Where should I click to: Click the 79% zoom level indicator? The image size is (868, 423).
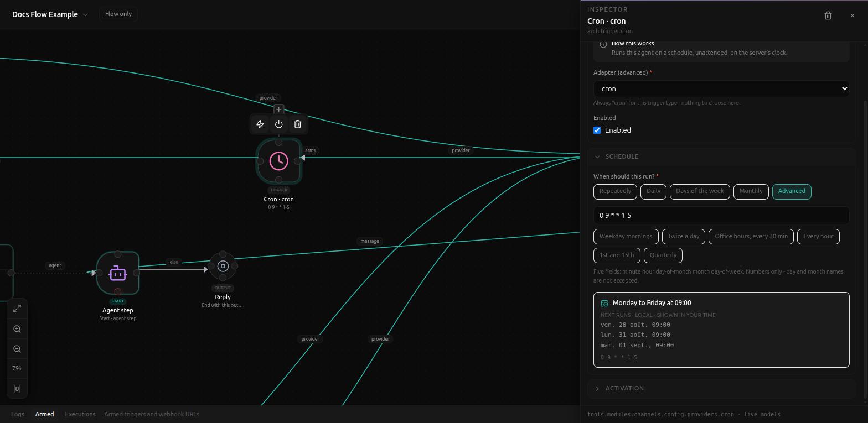point(17,369)
